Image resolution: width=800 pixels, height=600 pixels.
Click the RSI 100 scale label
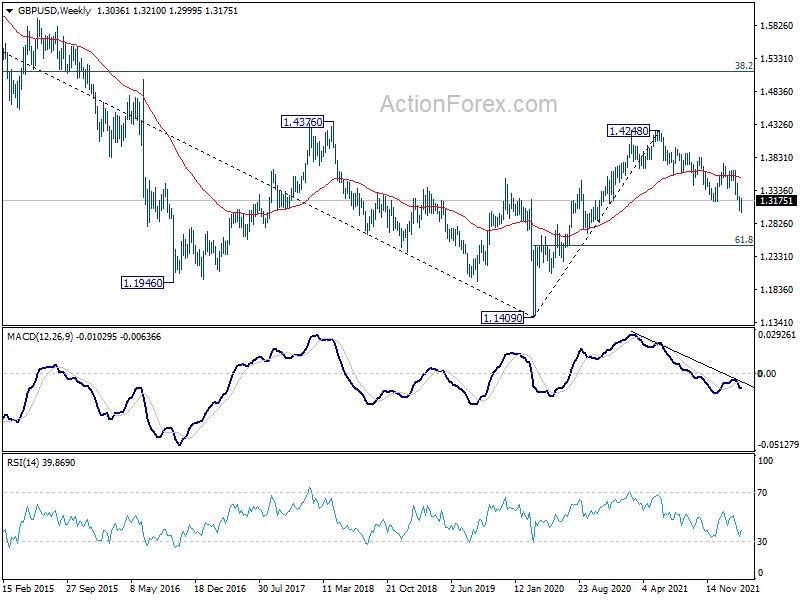(765, 461)
